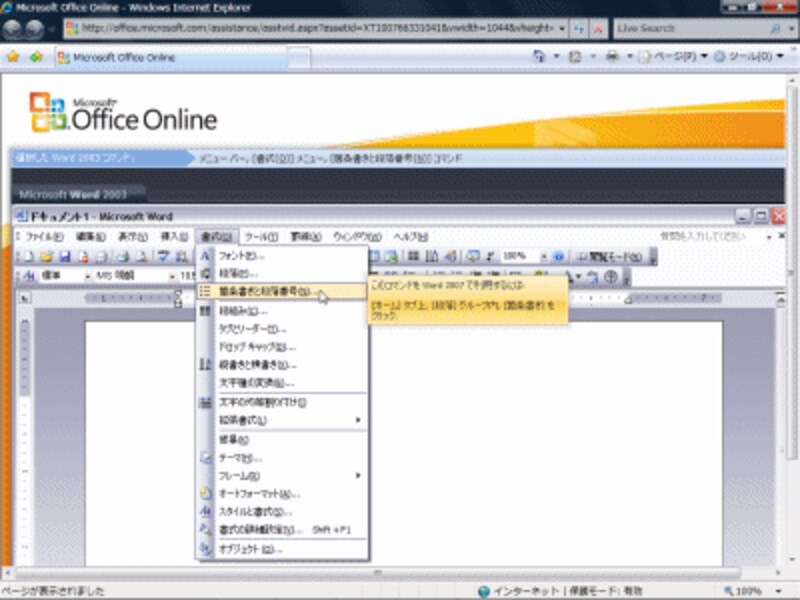Open the Word Edit (編集) menu
This screenshot has width=800, height=600.
pos(90,237)
